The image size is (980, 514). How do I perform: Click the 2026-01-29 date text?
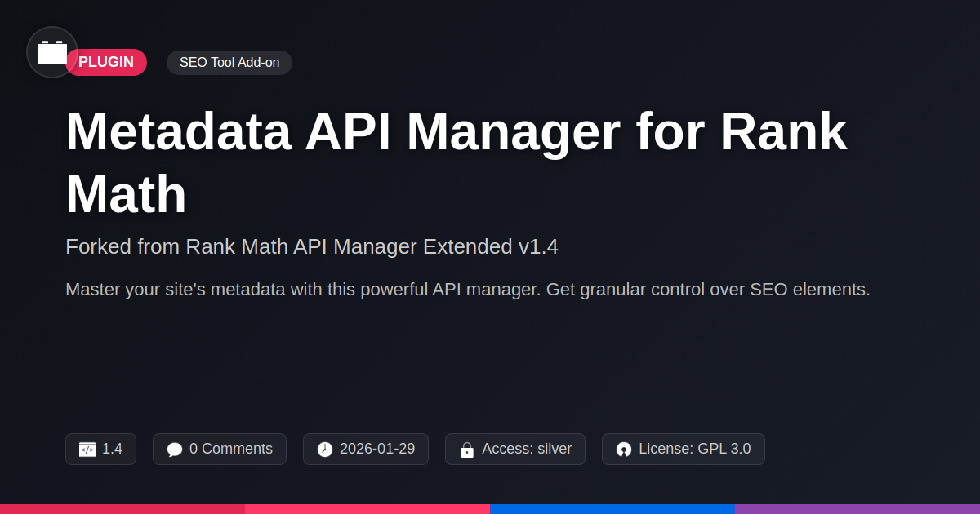377,449
